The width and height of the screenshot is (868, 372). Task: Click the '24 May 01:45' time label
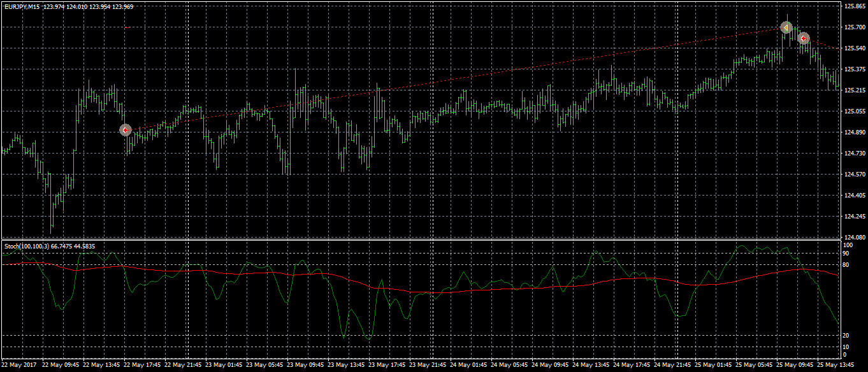(x=469, y=366)
